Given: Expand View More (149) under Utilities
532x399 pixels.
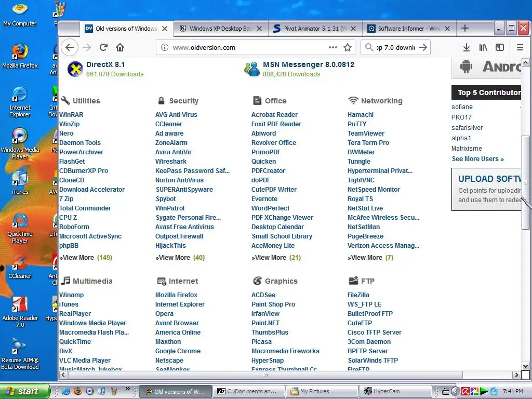Looking at the screenshot, I should pos(86,258).
